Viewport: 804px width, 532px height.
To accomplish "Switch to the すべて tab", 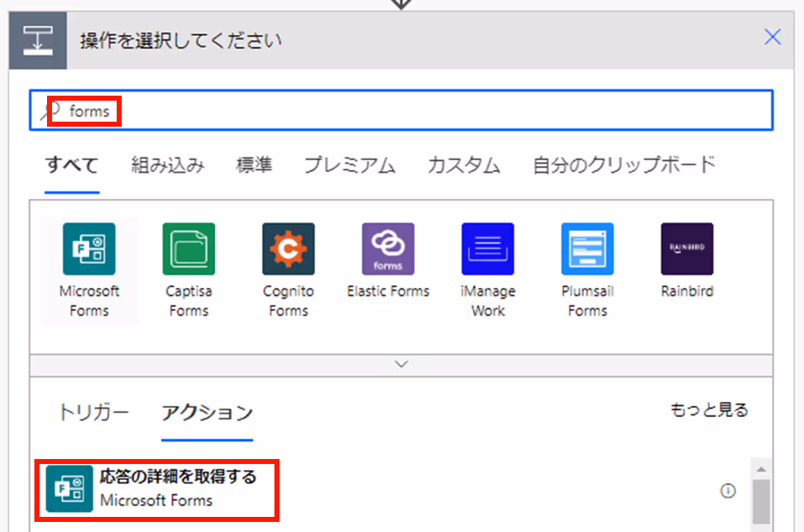I will (72, 165).
